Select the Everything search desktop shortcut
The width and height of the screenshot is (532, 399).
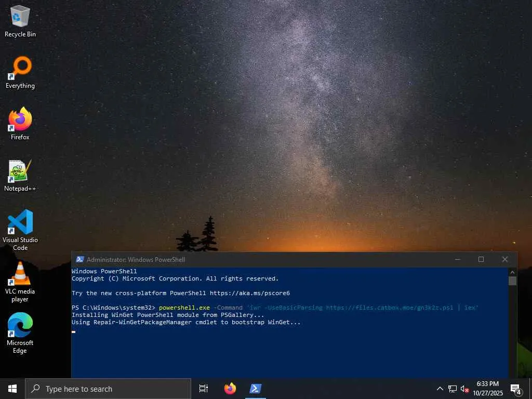[20, 73]
